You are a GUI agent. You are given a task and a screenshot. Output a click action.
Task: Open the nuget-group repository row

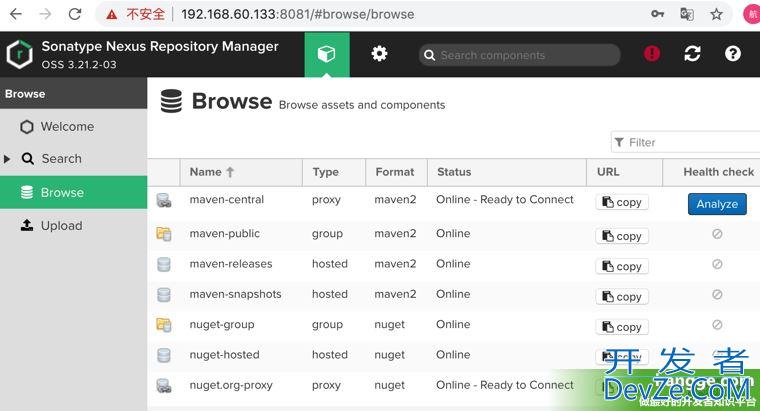454,326
